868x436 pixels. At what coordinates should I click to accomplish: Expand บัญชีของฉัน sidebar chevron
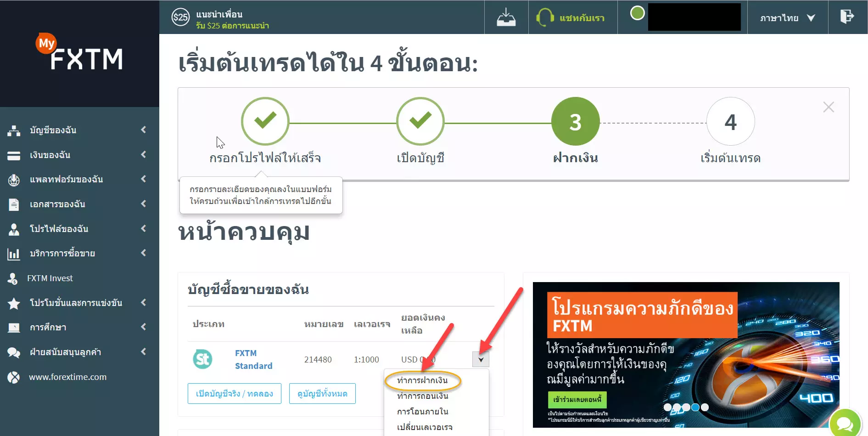coord(144,130)
